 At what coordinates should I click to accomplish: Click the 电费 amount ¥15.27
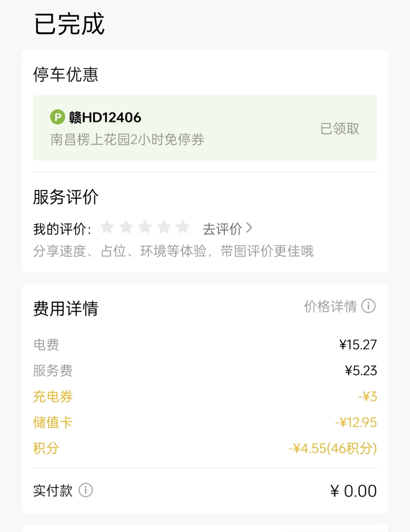(358, 345)
